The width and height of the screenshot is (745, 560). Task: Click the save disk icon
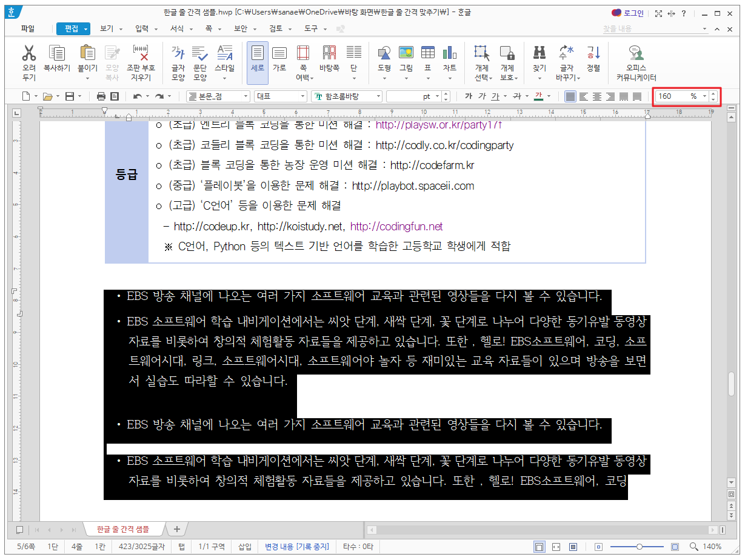coord(70,96)
